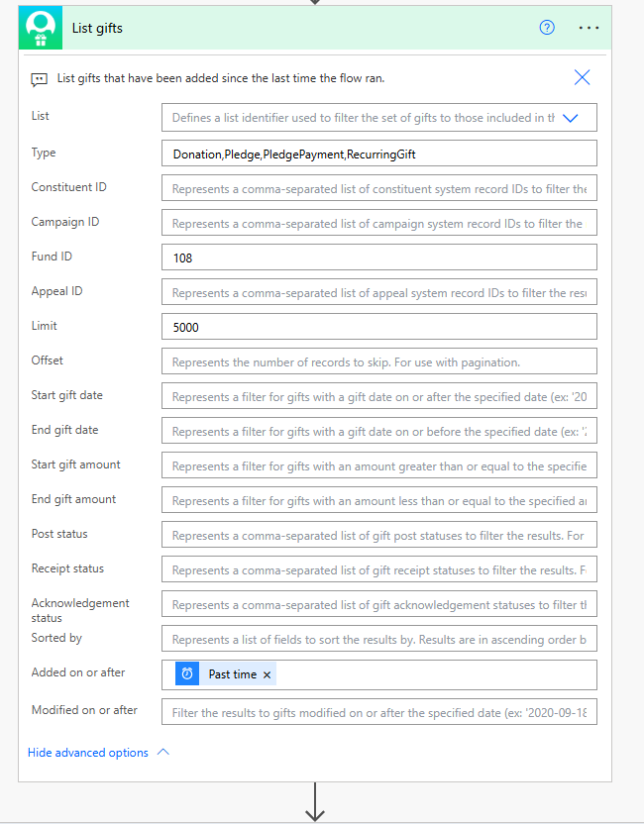Click the Sorted by field
Viewport: 644px width, 824px height.
(x=379, y=639)
